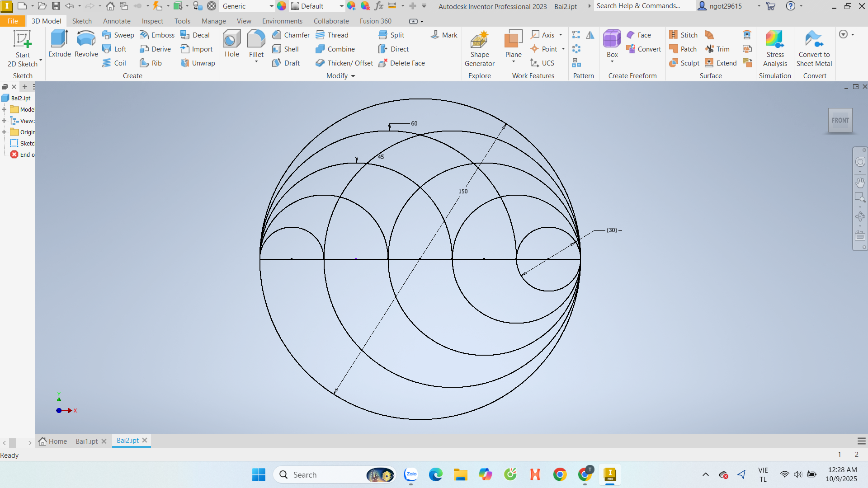868x488 pixels.
Task: Expand the Origin folder in browser
Action: [4, 132]
